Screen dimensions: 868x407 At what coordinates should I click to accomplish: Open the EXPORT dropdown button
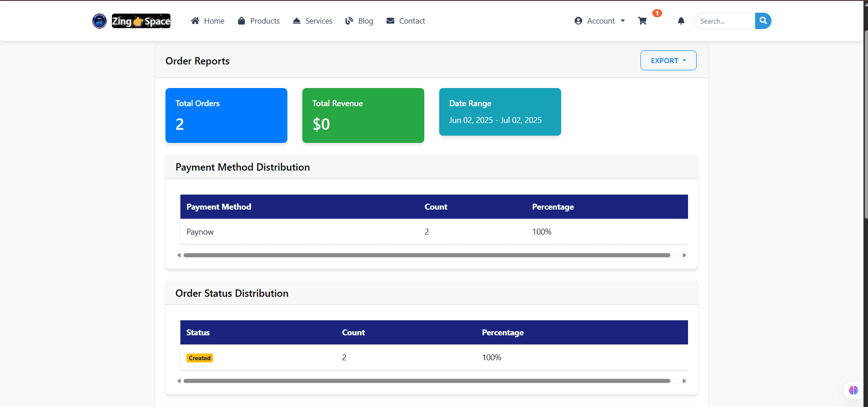[669, 60]
